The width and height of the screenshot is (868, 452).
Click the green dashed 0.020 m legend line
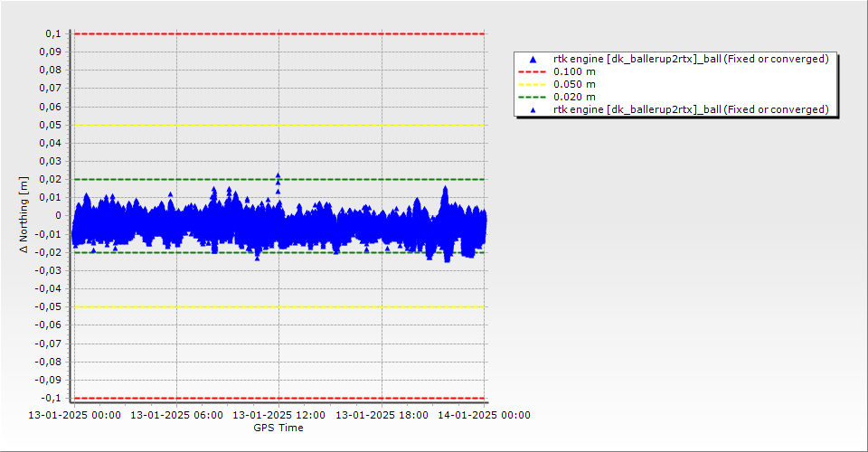532,98
